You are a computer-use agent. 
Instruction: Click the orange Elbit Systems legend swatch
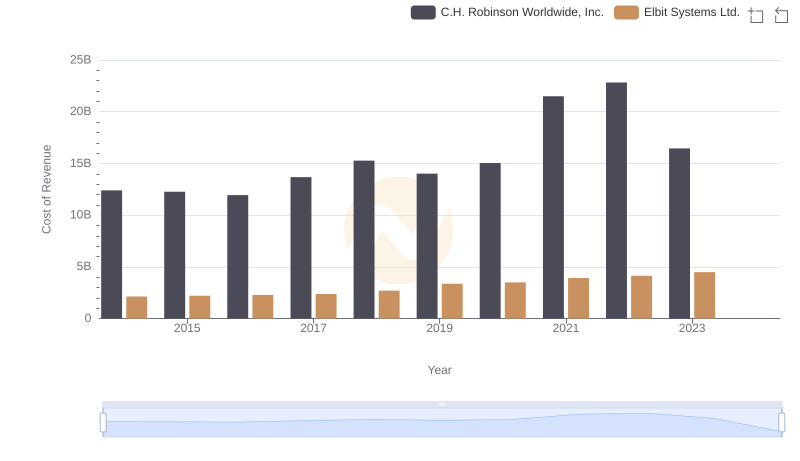point(626,12)
